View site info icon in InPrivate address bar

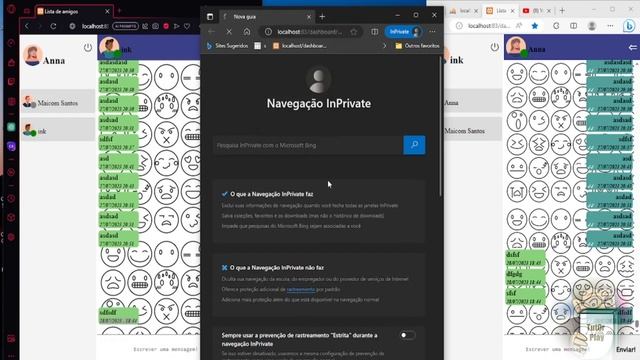[268, 31]
